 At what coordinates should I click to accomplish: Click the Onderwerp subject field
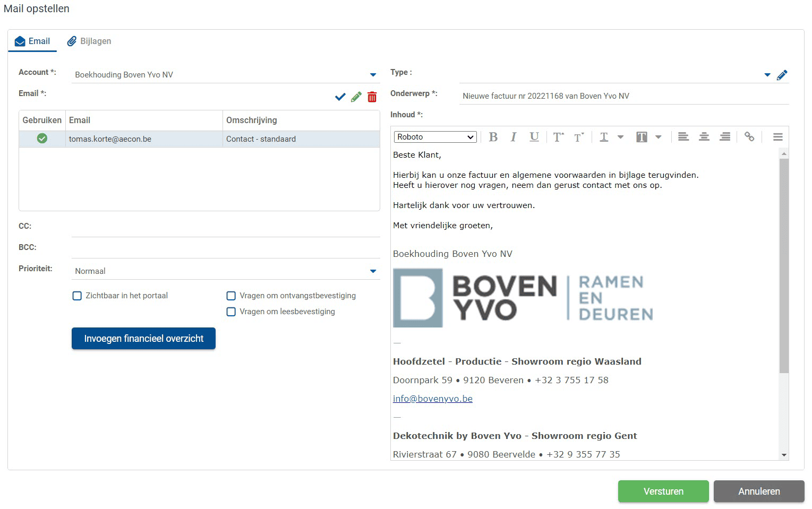(623, 96)
